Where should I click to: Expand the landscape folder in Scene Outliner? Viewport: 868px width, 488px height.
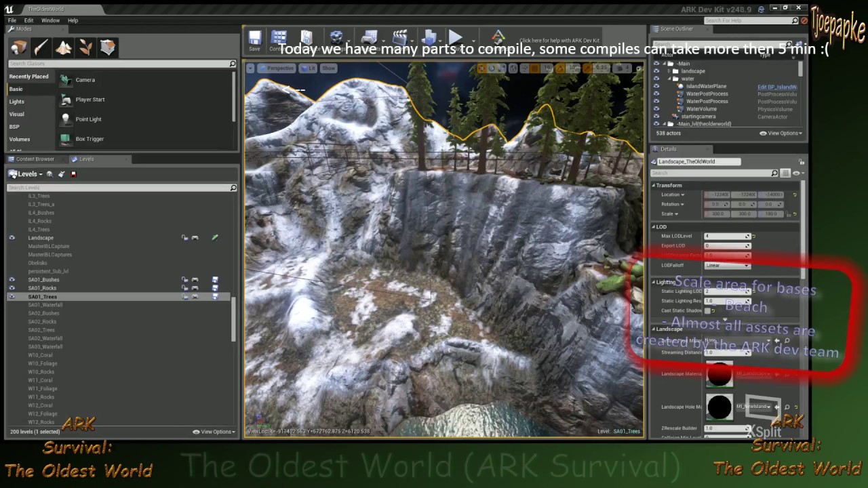point(669,71)
